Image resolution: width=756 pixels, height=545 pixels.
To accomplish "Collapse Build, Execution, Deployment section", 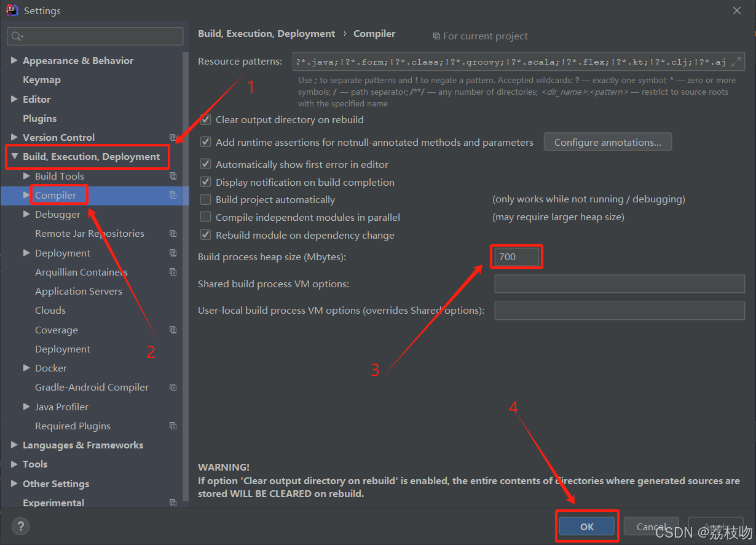I will point(14,157).
